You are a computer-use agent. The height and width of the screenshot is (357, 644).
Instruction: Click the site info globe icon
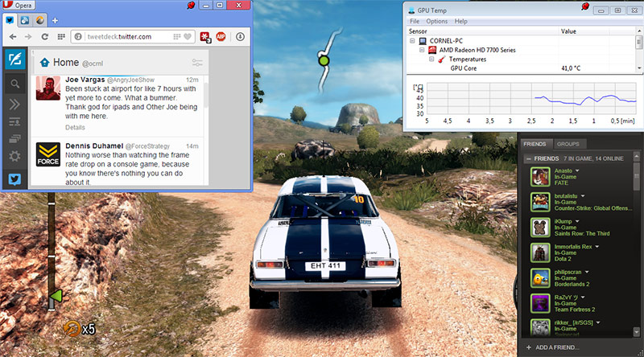[78, 36]
